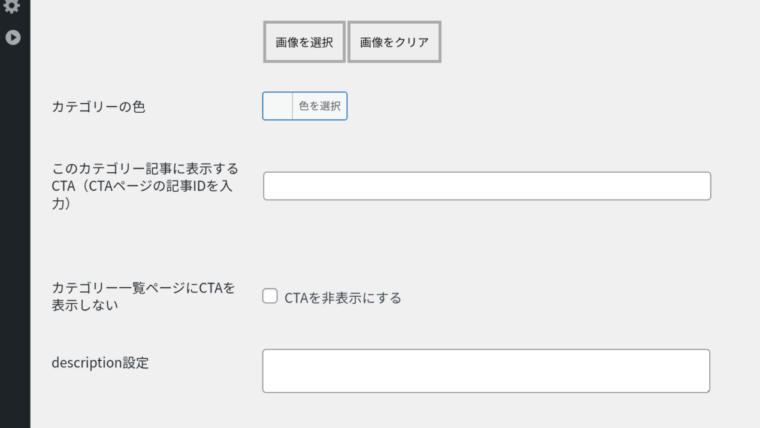Click the カテゴリーの色 field label

click(98, 107)
